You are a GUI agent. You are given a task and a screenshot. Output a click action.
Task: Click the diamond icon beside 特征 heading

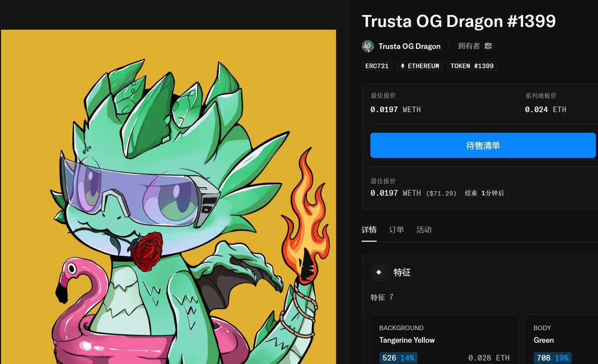point(379,272)
